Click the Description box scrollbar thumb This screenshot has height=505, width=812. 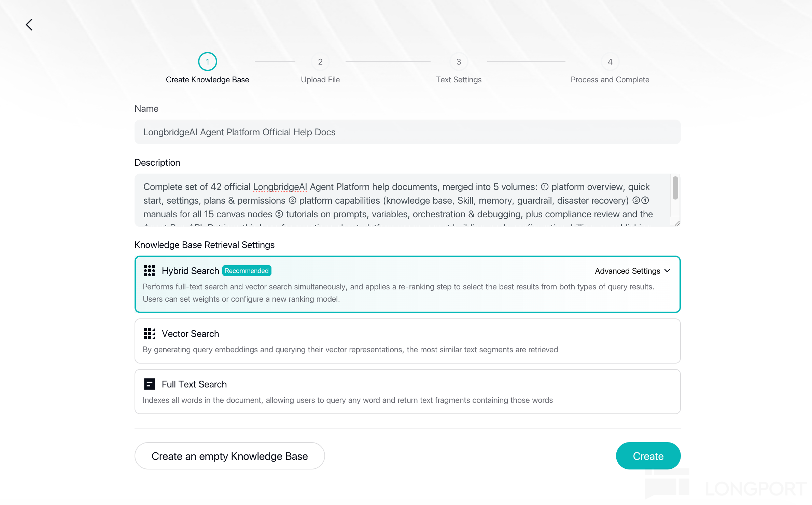pyautogui.click(x=675, y=188)
